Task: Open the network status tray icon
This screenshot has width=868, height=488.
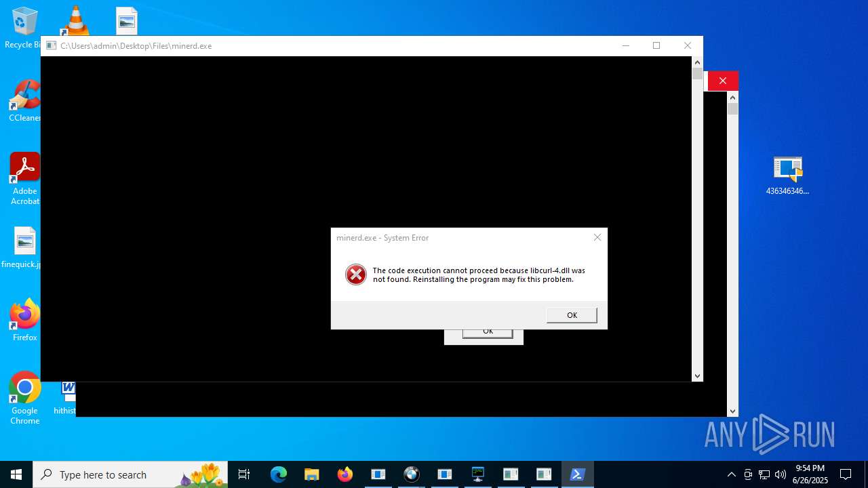Action: tap(764, 474)
